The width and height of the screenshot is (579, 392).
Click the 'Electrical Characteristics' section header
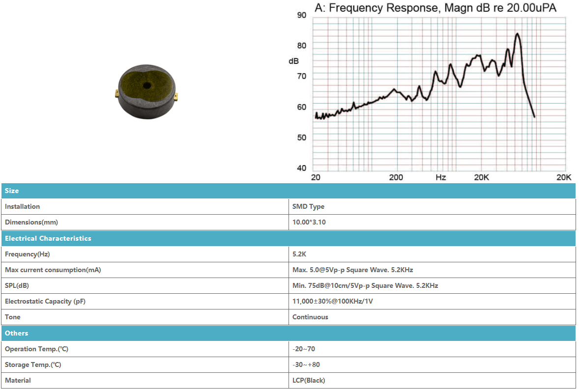click(x=289, y=238)
